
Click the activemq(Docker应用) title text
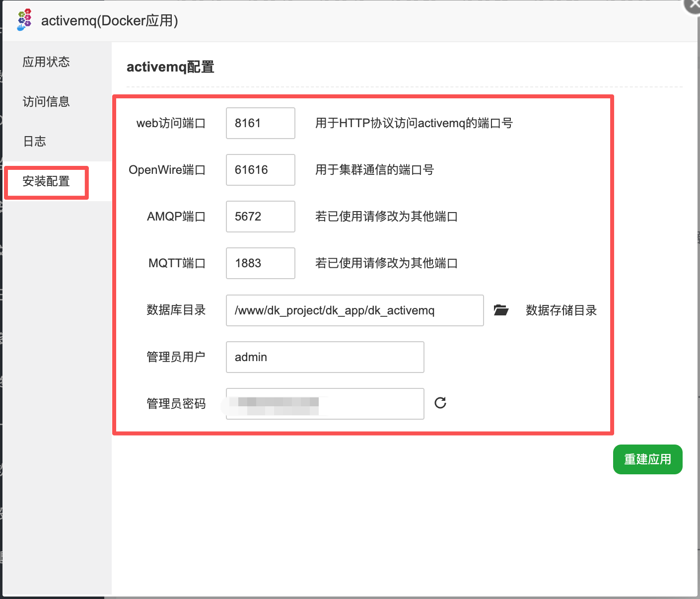[110, 21]
